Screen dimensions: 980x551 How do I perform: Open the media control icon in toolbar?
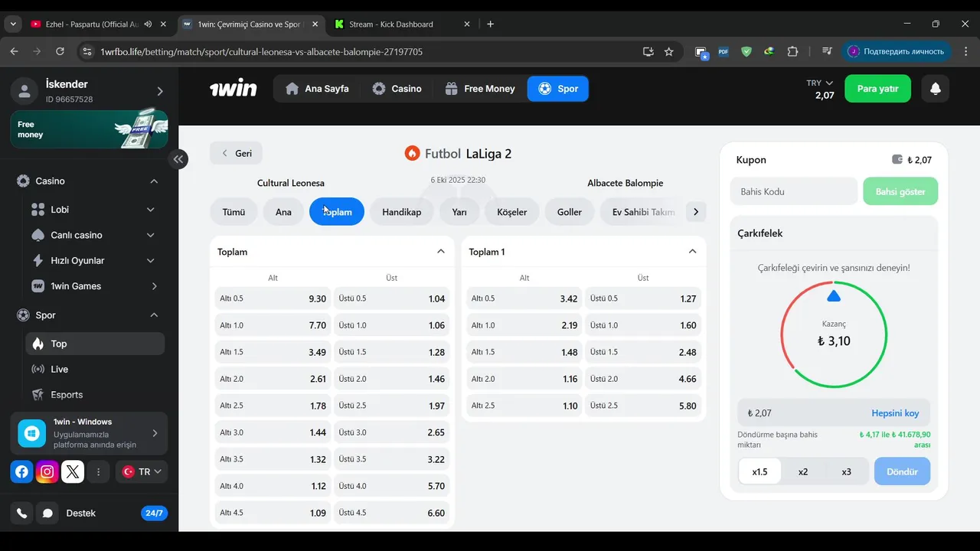(827, 52)
